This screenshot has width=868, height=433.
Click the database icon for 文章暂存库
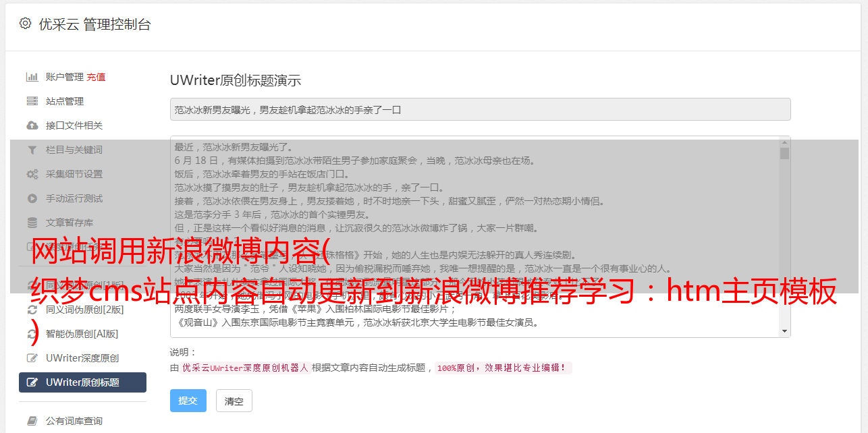click(32, 223)
